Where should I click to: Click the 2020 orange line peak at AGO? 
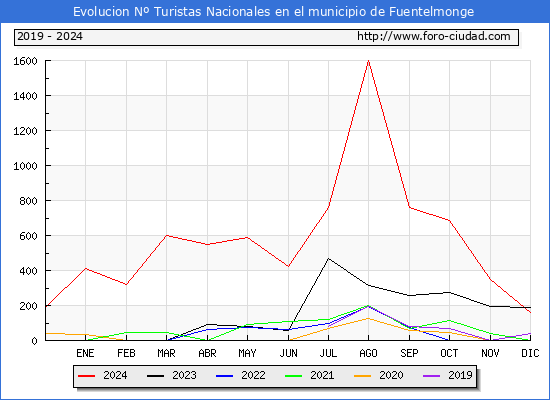(368, 318)
